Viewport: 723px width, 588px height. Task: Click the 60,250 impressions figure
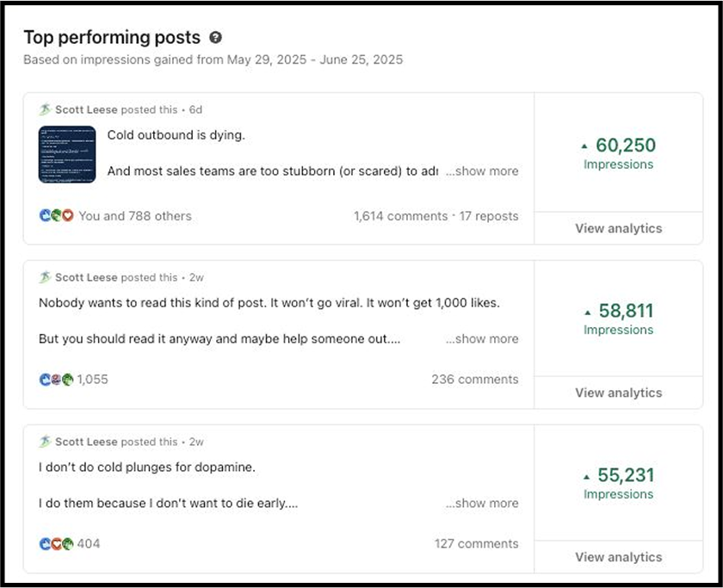[625, 145]
